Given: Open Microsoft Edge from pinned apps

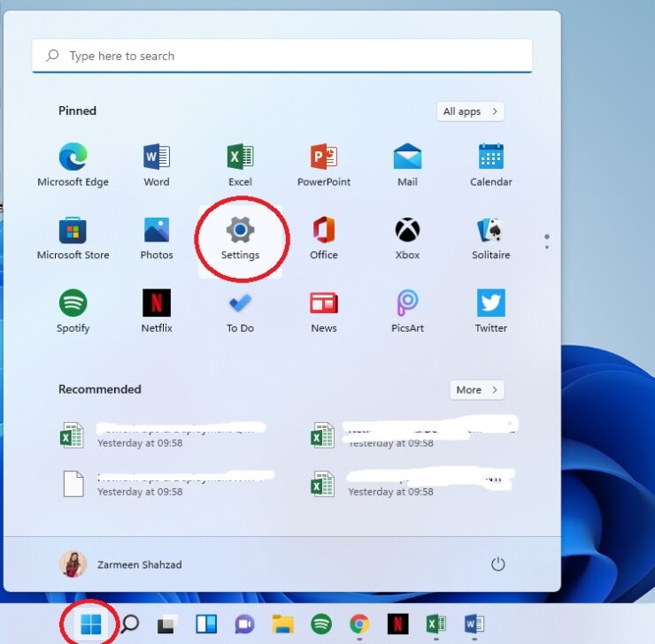Looking at the screenshot, I should coord(73,164).
